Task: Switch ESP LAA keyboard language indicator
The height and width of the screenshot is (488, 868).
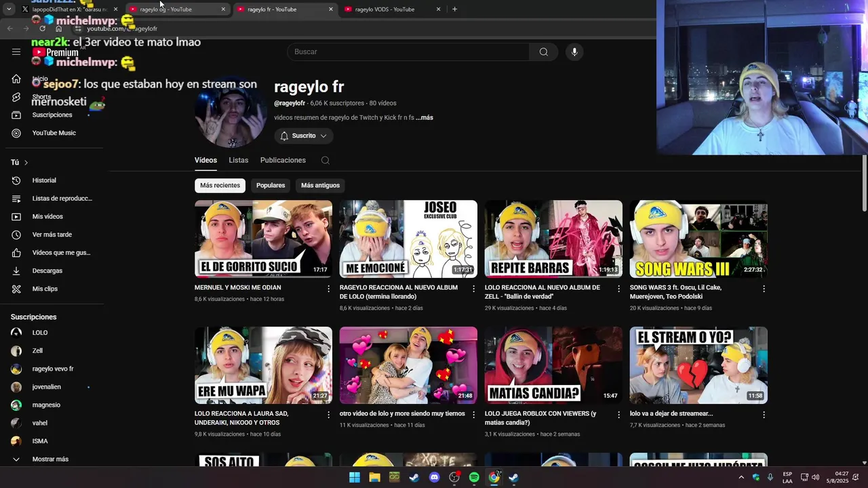Action: 787,477
